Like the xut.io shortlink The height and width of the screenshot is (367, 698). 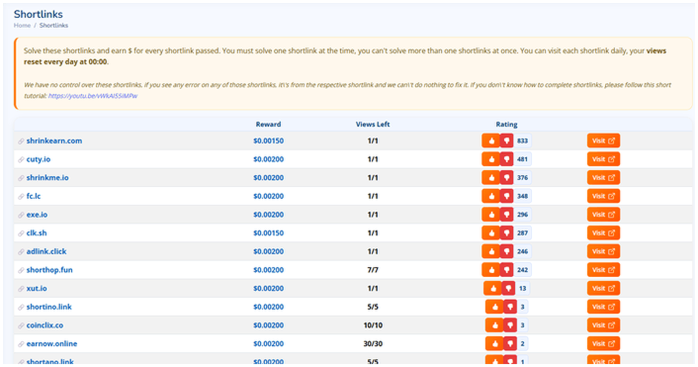(x=492, y=289)
